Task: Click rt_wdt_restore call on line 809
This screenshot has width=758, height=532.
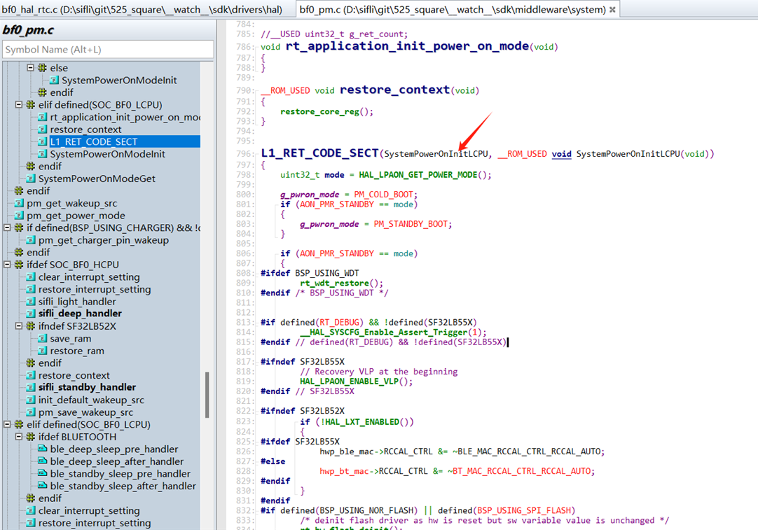Action: click(334, 283)
